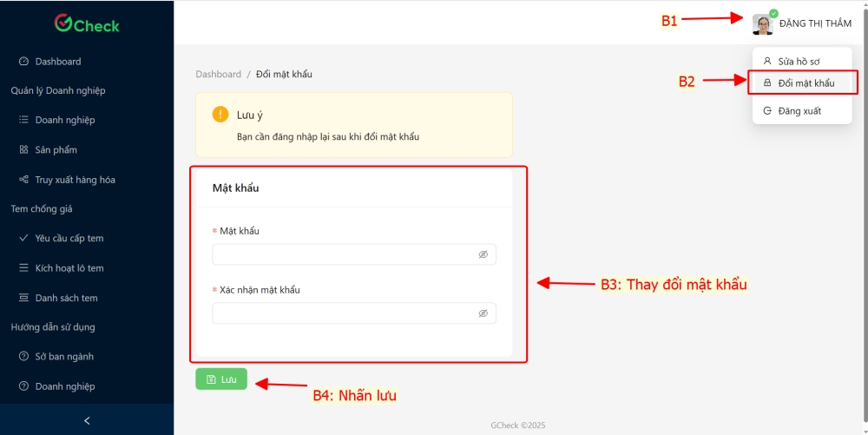Screen dimensions: 868x435
Task: Click Dashboard breadcrumb link
Action: pyautogui.click(x=218, y=74)
